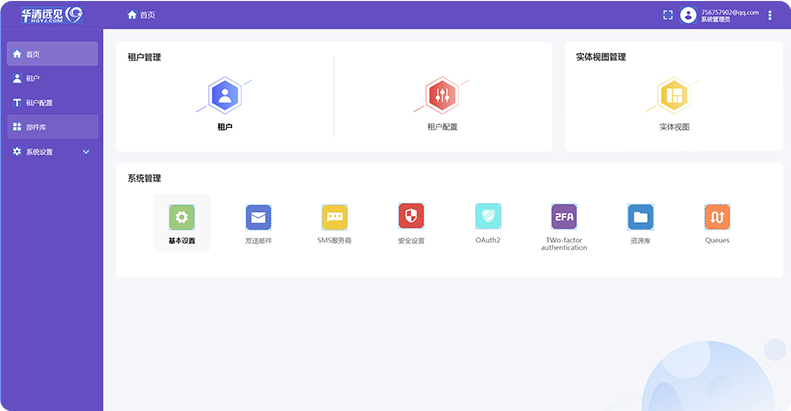The width and height of the screenshot is (791, 411).
Task: Open the 发送邮件 envelope icon
Action: [x=258, y=217]
